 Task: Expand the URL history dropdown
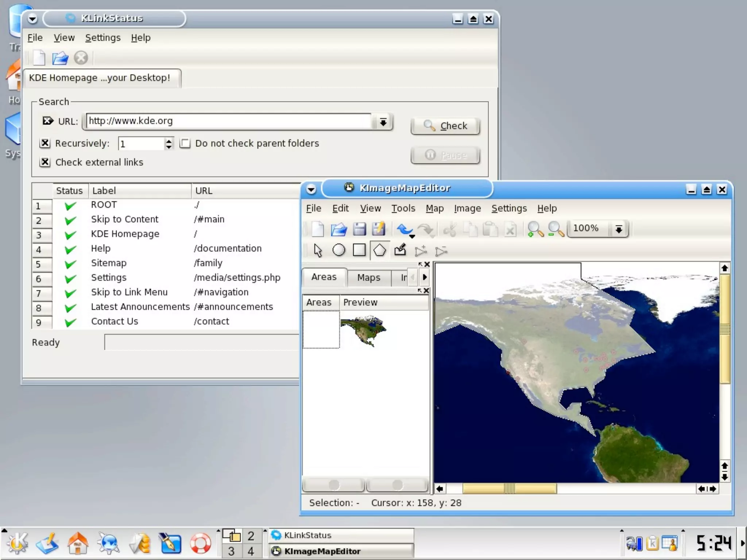point(383,122)
